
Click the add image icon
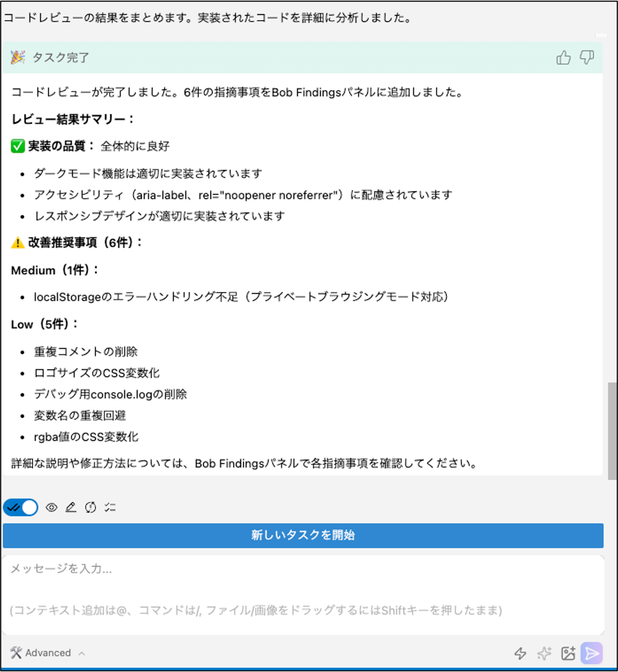coord(568,653)
